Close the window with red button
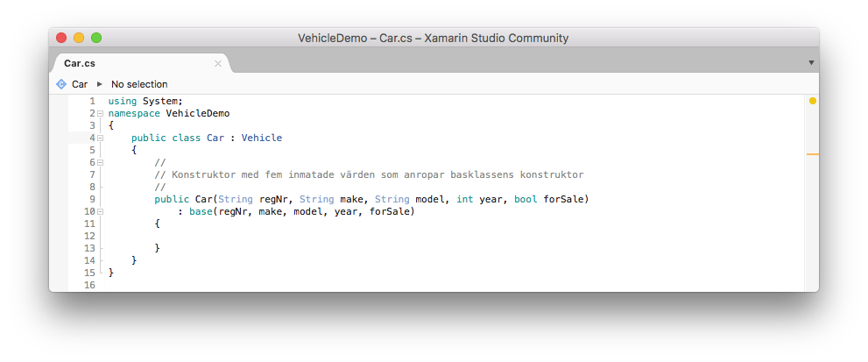868x362 pixels. tap(61, 38)
